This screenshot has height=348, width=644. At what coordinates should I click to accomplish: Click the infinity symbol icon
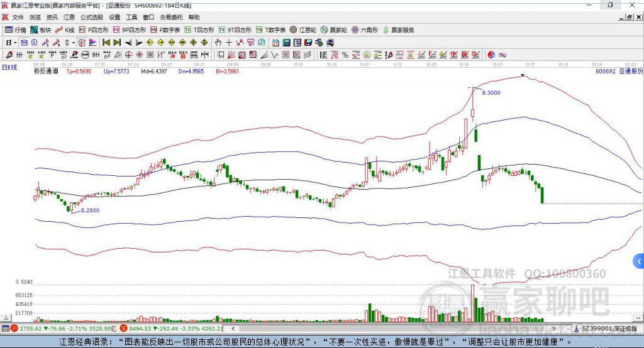point(503,55)
